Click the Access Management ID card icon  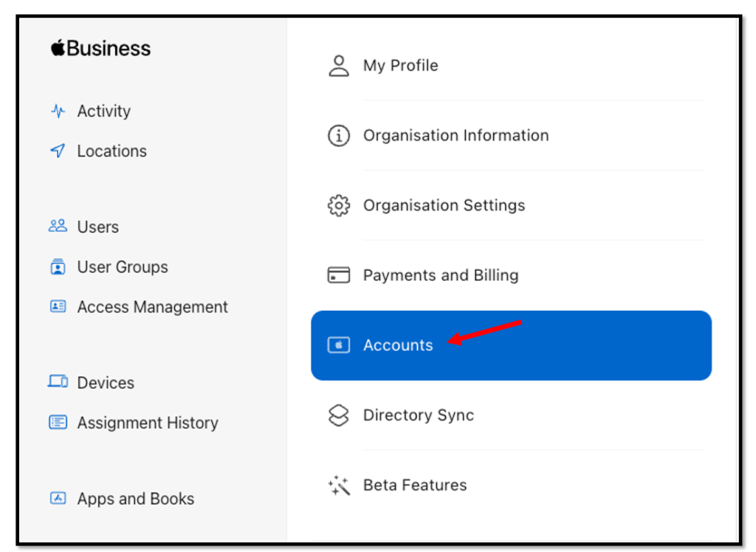tap(58, 307)
